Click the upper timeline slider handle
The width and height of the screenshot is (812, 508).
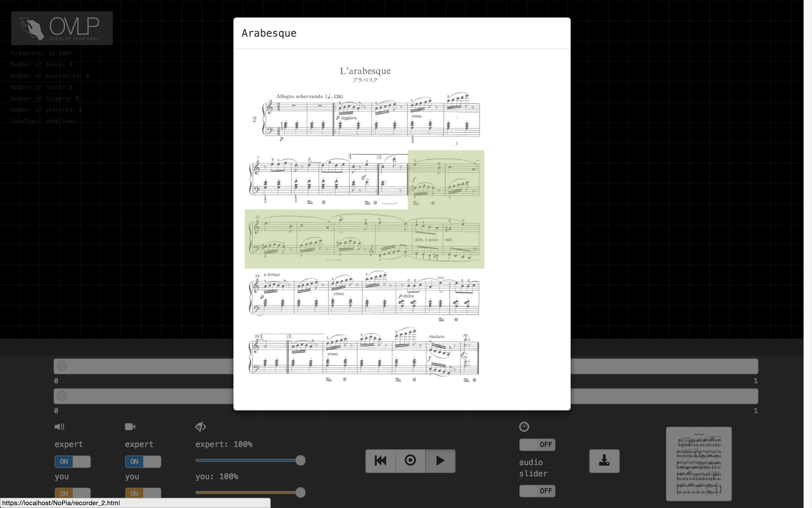[x=62, y=366]
